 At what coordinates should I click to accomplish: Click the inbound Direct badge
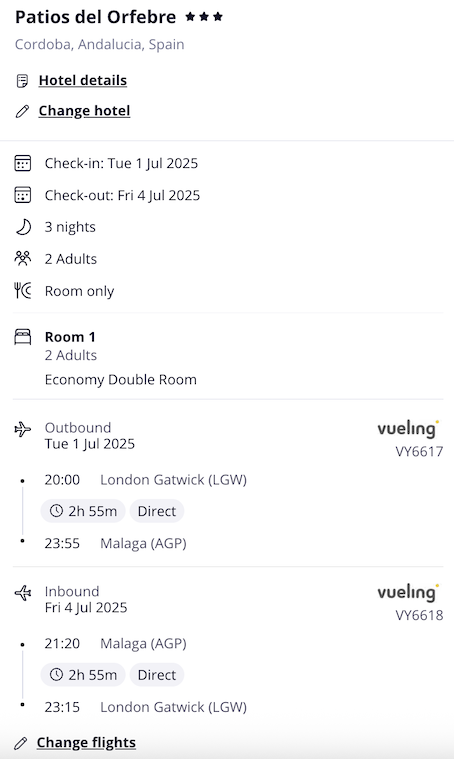[x=157, y=675]
